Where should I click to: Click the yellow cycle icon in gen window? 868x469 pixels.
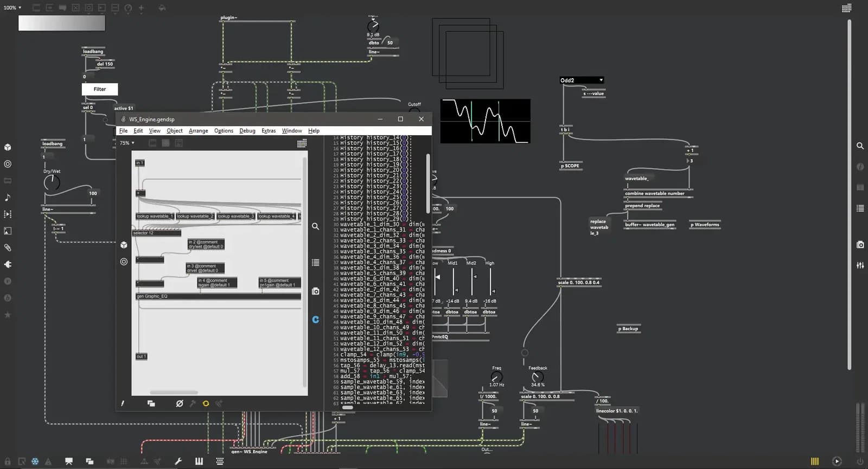(x=206, y=403)
